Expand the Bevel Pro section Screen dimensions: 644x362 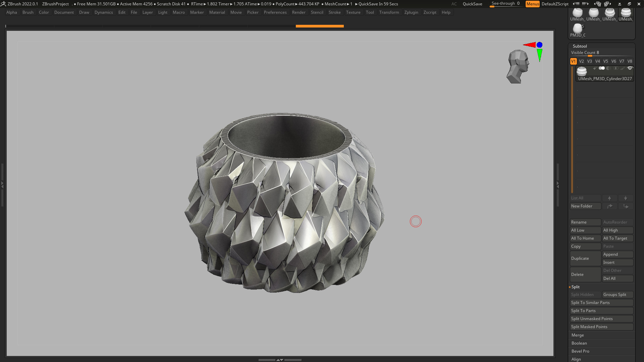coord(580,351)
